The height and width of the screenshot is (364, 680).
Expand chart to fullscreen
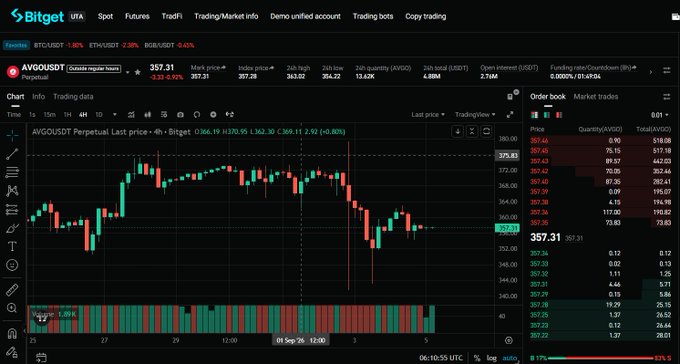pos(510,115)
